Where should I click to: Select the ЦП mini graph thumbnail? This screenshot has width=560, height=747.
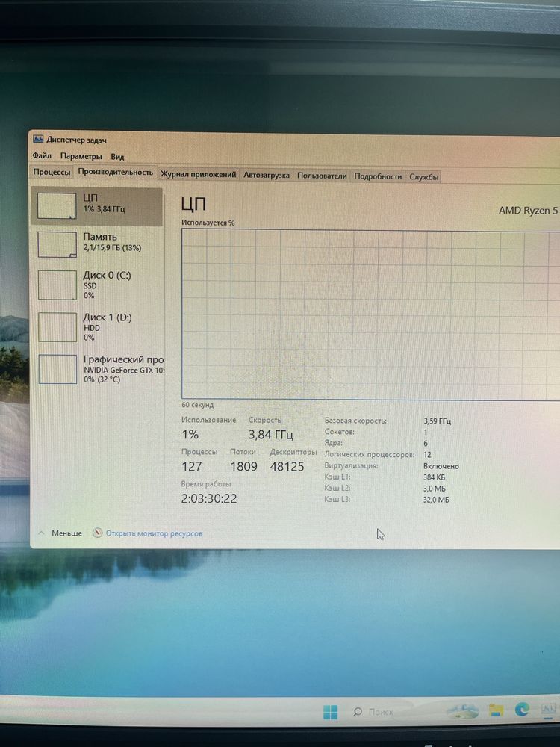click(57, 206)
